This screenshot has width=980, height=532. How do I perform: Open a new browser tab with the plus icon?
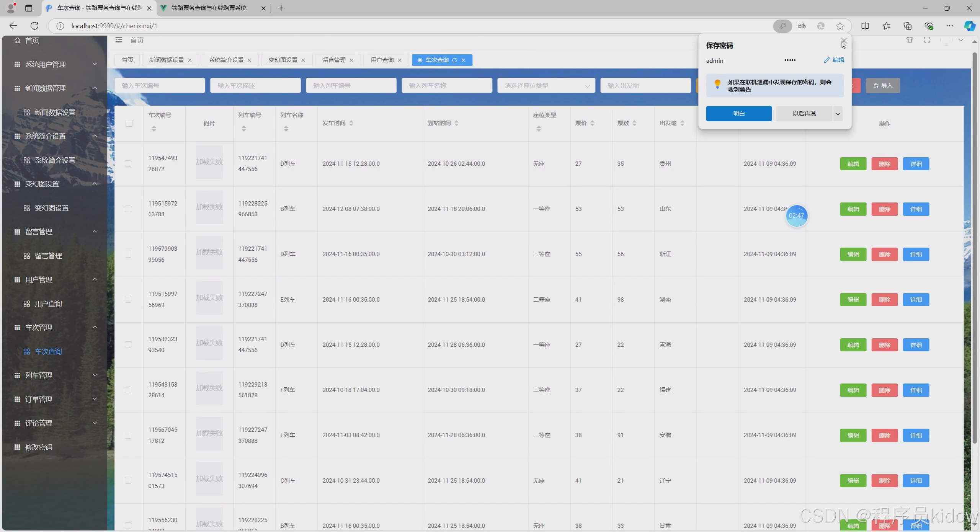[281, 8]
